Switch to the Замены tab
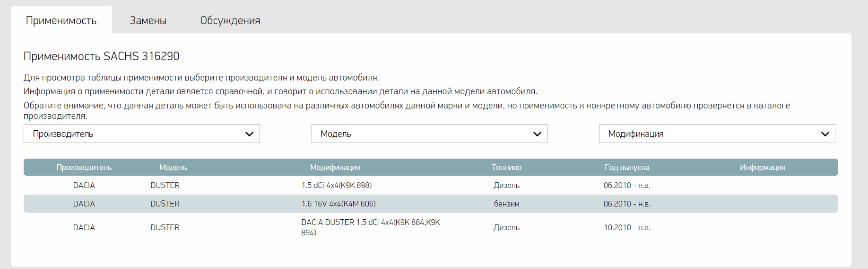The width and height of the screenshot is (868, 269). [x=148, y=20]
